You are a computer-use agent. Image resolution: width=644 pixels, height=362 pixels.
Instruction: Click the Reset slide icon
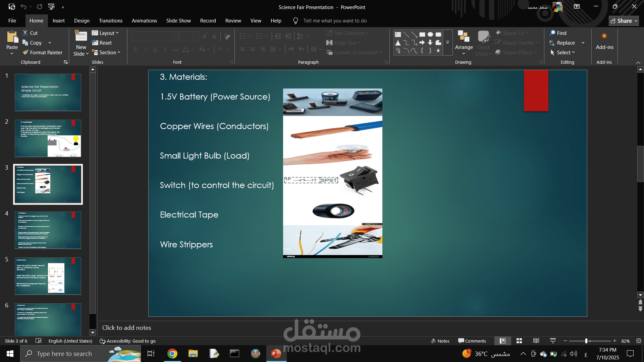tap(95, 43)
